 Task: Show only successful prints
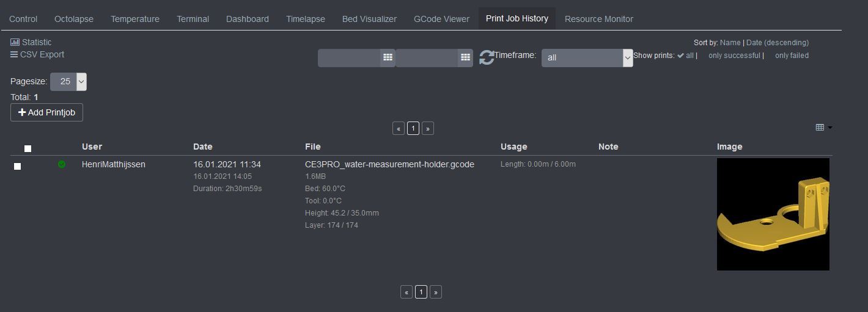pos(734,56)
